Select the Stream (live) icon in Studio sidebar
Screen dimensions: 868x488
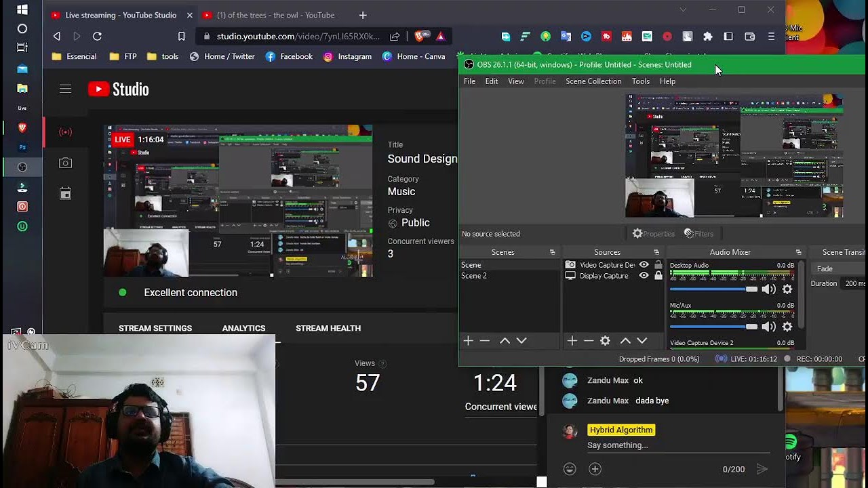(65, 131)
